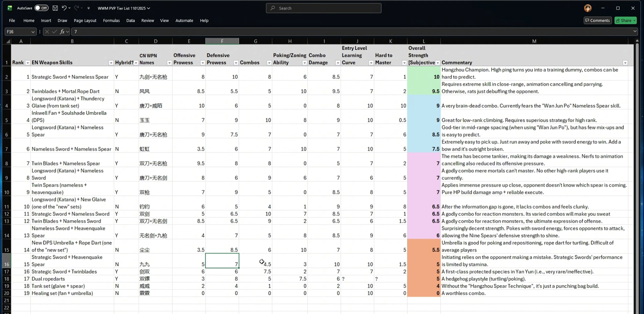Click the Insert Function fx icon
644x314 pixels.
[x=62, y=32]
